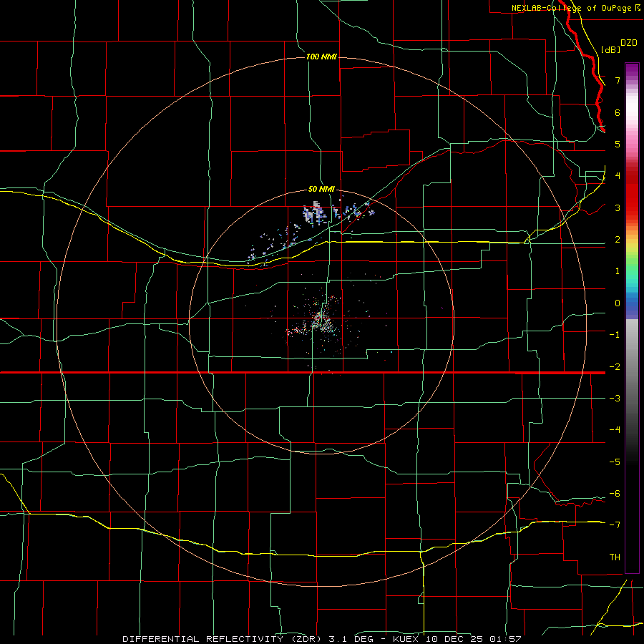Click the -2 value on the color scale
This screenshot has width=644, height=644.
(x=615, y=367)
